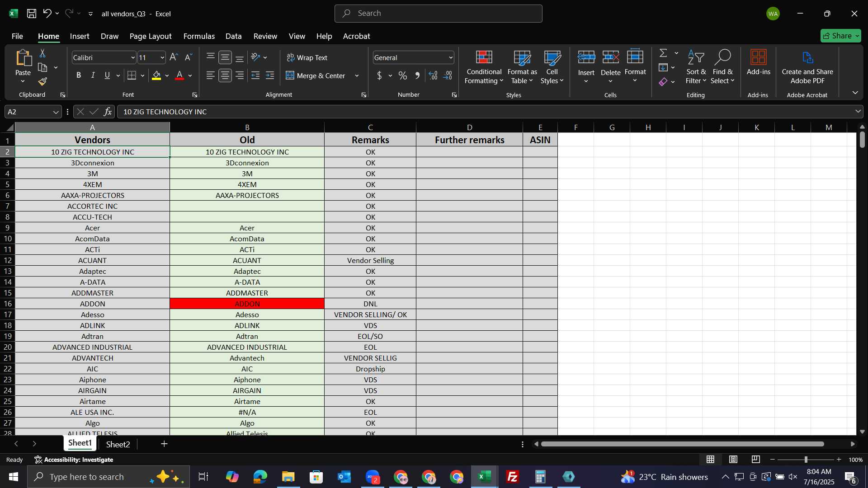
Task: Click the vertical scrollbar down arrow
Action: [x=862, y=432]
